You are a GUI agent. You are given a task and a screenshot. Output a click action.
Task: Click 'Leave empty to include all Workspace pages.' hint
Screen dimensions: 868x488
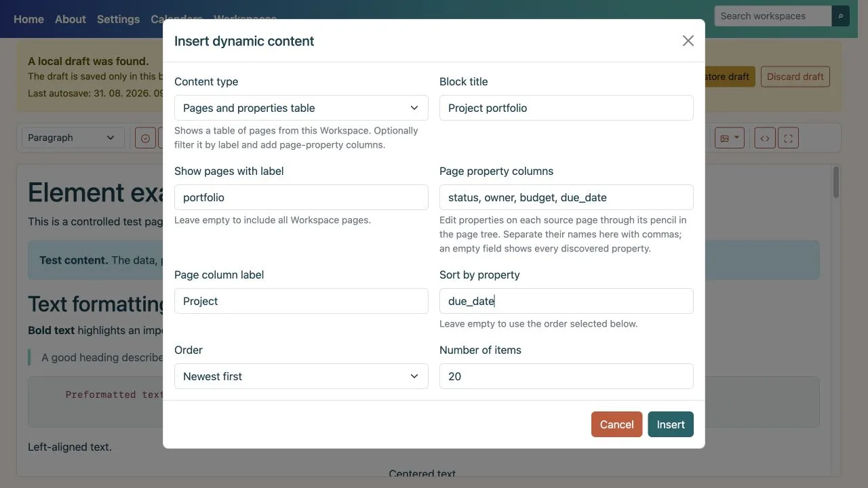[273, 220]
